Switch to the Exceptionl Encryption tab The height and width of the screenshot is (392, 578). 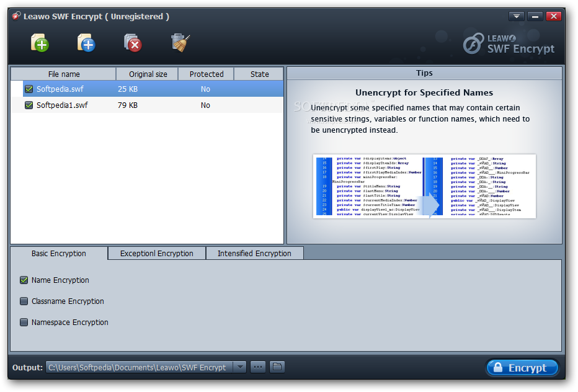point(157,253)
